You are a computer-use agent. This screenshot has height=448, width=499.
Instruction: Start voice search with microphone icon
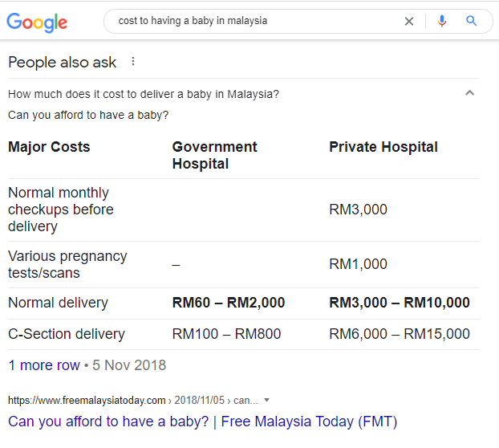click(442, 21)
